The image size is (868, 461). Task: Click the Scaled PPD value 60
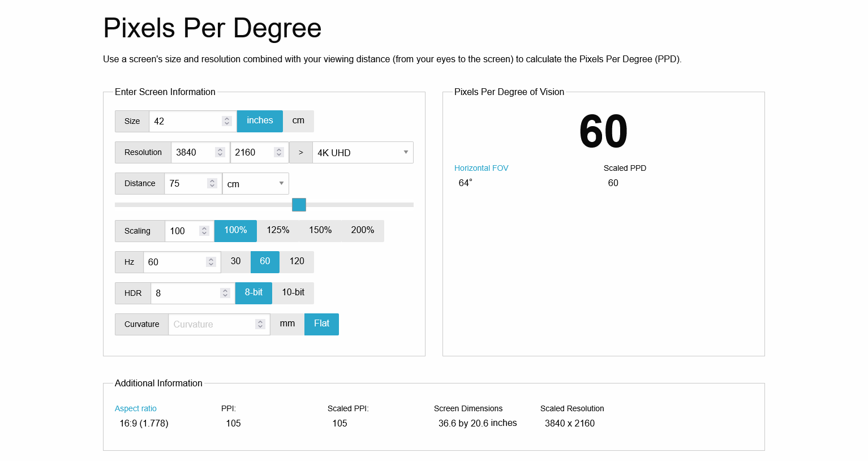(613, 183)
